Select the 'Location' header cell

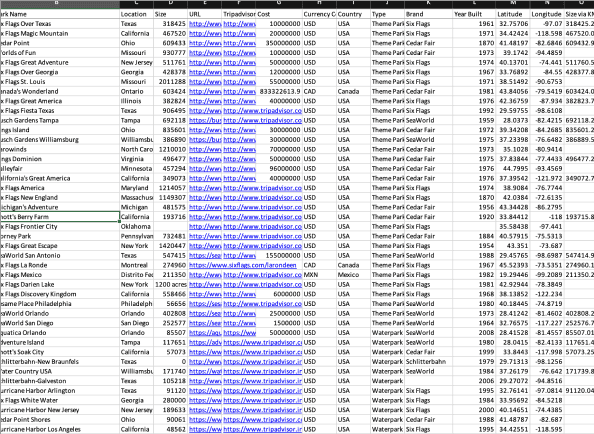(136, 14)
